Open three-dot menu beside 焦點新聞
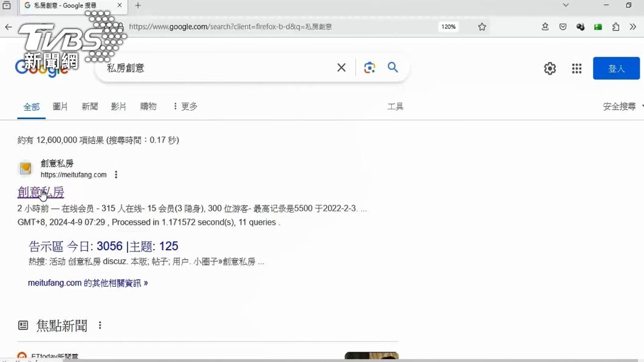Image resolution: width=644 pixels, height=362 pixels. click(100, 326)
